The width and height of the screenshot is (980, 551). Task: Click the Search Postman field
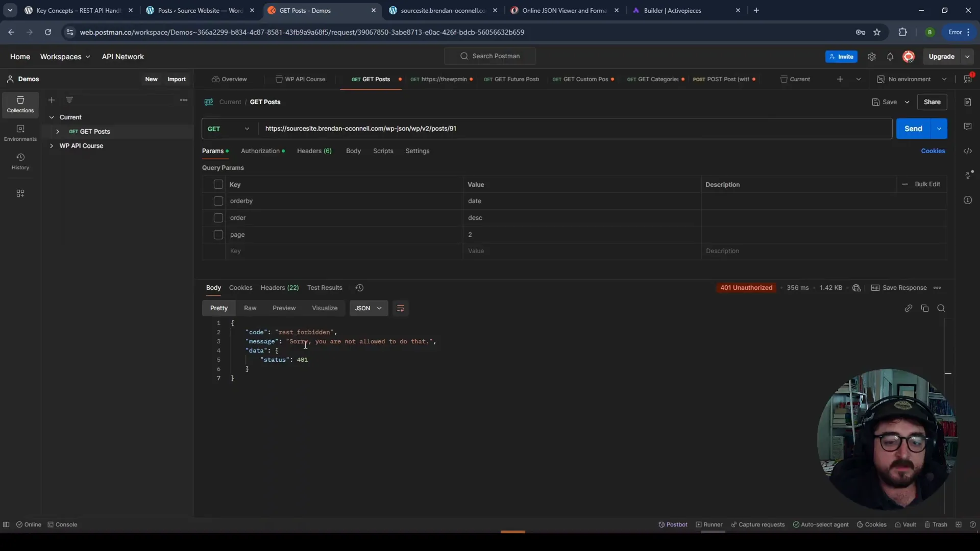(x=490, y=56)
